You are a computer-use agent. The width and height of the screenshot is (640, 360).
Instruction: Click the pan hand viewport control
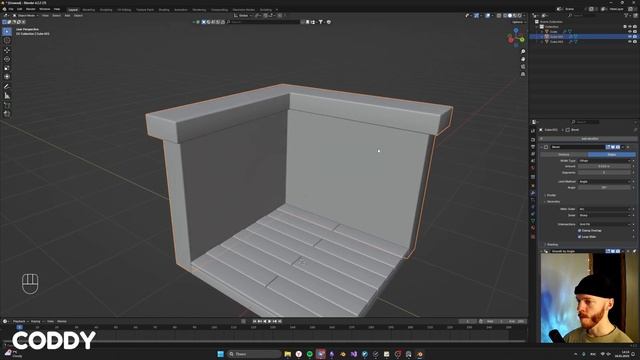pos(523,59)
